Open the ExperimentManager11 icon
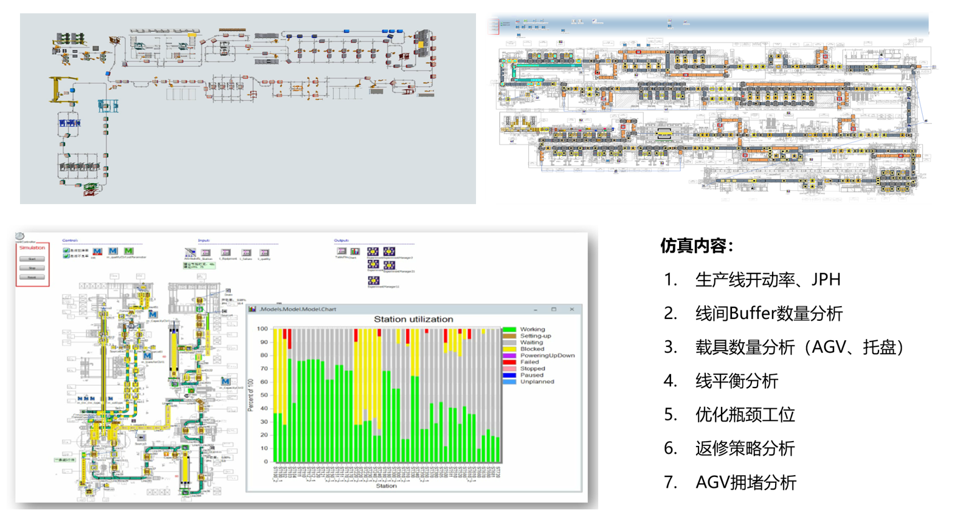Viewport: 980px width, 520px height. click(x=373, y=280)
